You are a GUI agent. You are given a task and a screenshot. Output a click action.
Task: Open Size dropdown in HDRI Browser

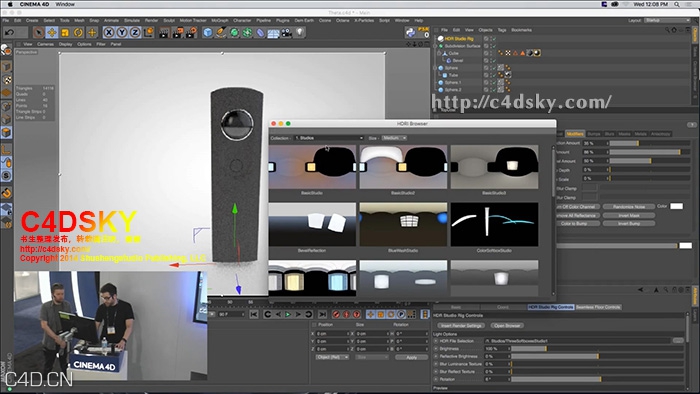(x=394, y=138)
